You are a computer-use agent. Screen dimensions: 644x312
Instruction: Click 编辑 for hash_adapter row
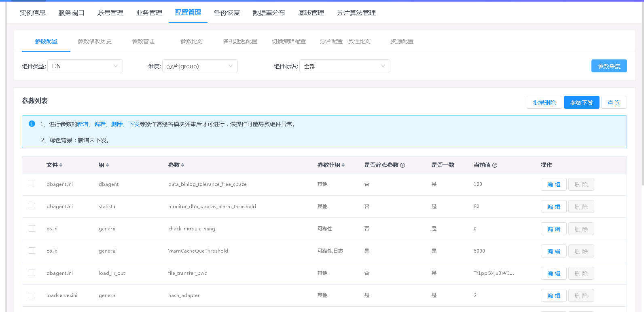[x=554, y=295]
